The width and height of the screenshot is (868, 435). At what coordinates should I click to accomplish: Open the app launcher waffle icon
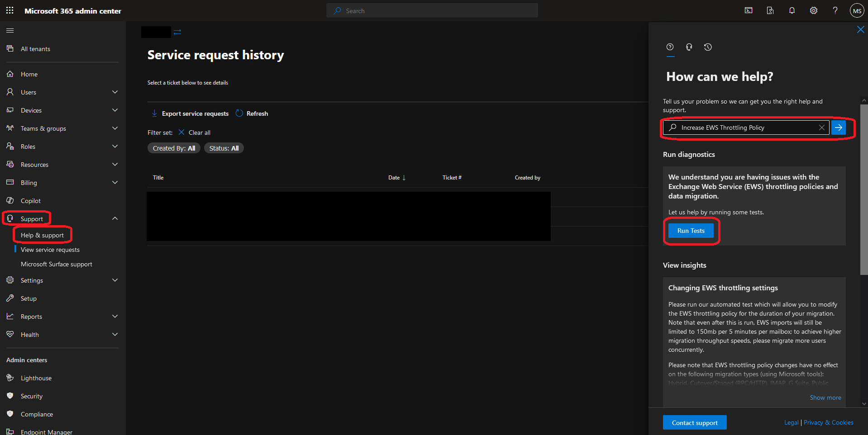(x=10, y=10)
